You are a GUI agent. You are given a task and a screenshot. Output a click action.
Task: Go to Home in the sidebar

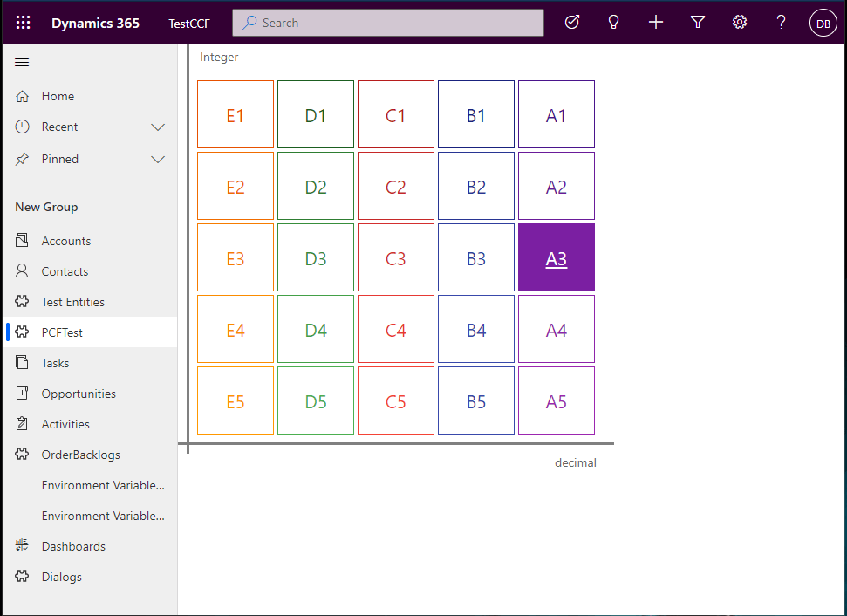pos(58,96)
